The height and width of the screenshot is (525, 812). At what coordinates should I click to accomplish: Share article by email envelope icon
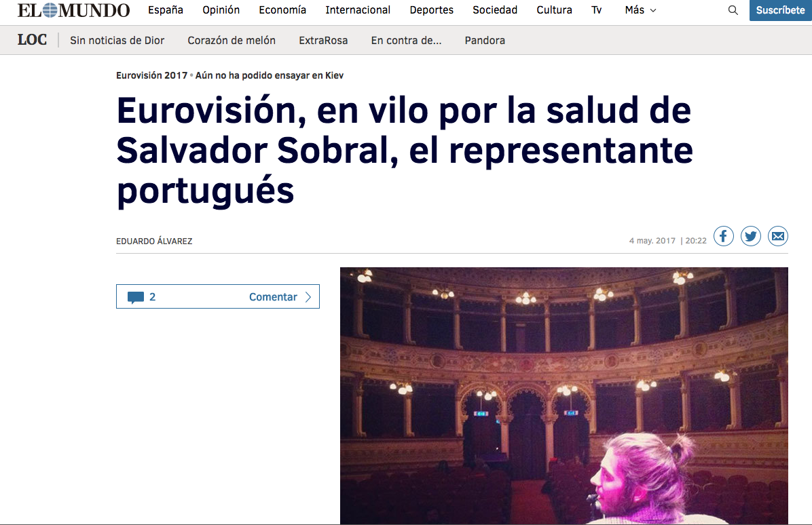click(x=778, y=236)
